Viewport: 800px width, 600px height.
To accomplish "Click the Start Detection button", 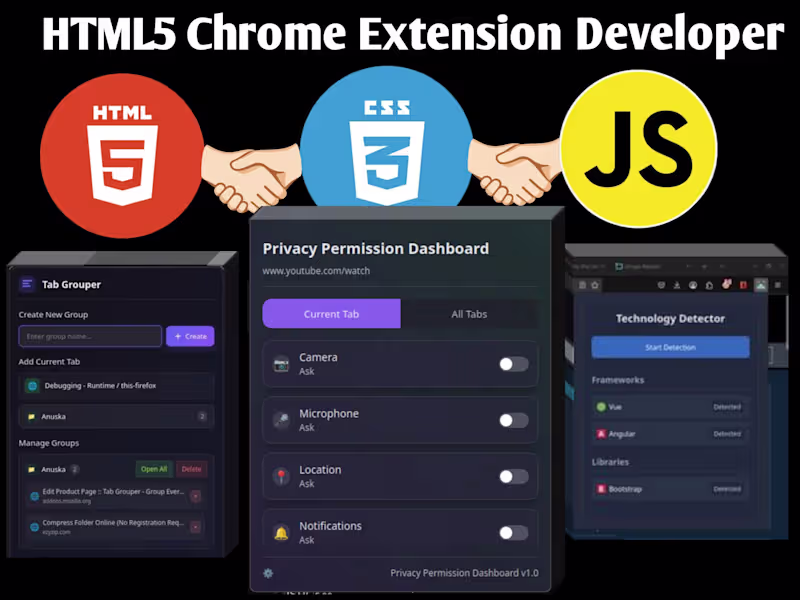I will pos(670,347).
